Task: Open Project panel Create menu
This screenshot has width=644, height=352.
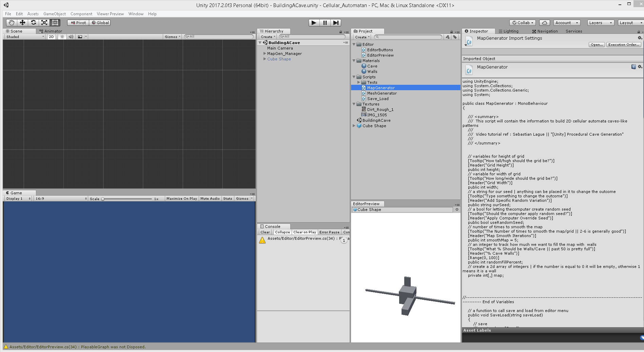Action: pyautogui.click(x=362, y=37)
